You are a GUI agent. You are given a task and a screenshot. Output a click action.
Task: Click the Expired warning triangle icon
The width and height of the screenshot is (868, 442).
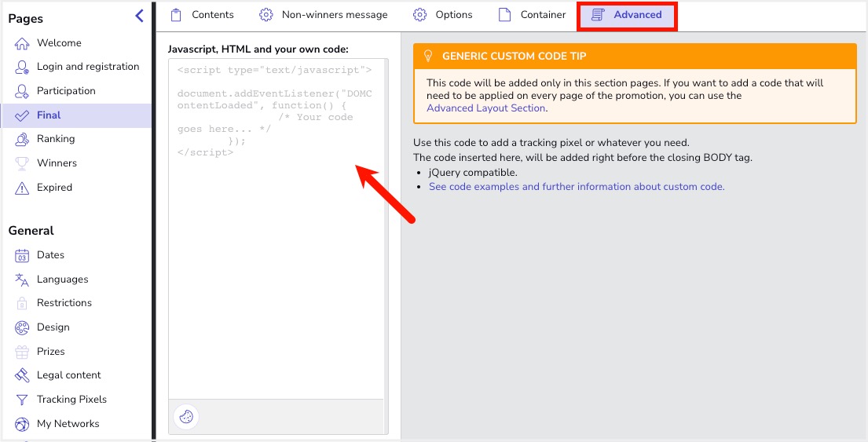tap(21, 188)
